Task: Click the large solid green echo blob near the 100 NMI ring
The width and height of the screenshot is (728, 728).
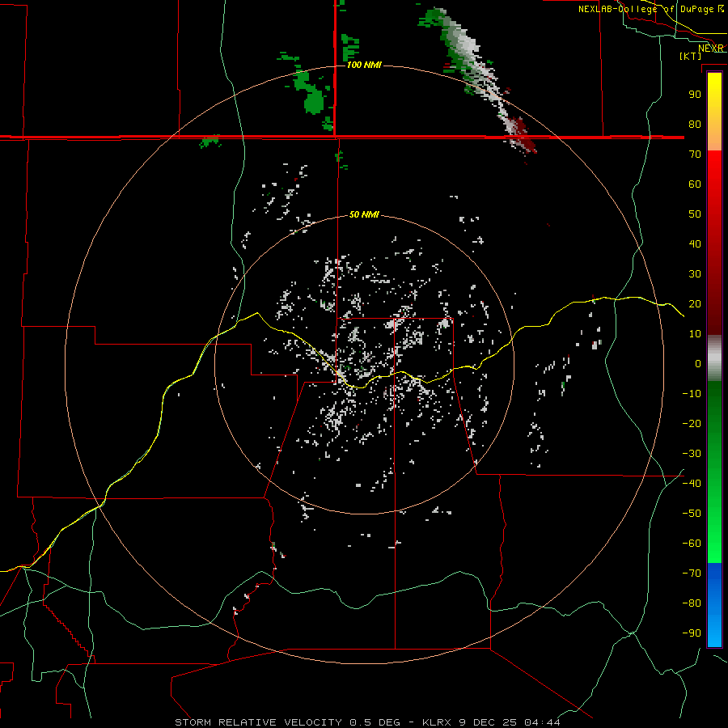Action: pyautogui.click(x=314, y=101)
